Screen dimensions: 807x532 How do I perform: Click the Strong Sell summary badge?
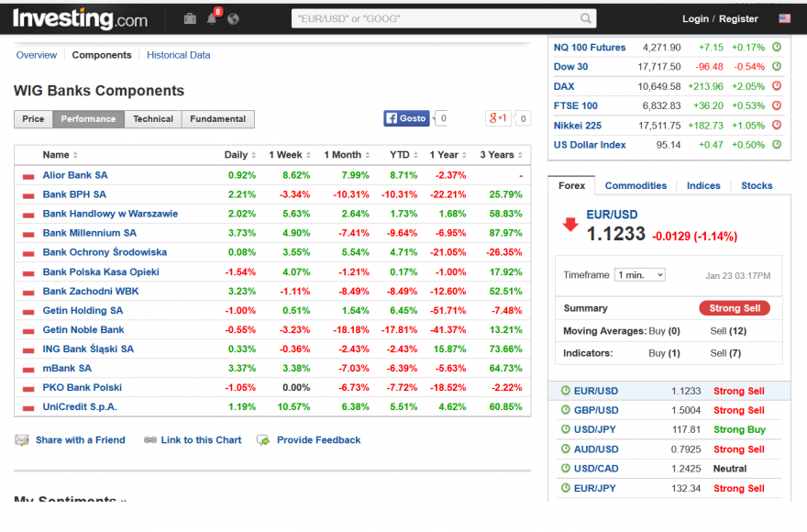coord(735,308)
